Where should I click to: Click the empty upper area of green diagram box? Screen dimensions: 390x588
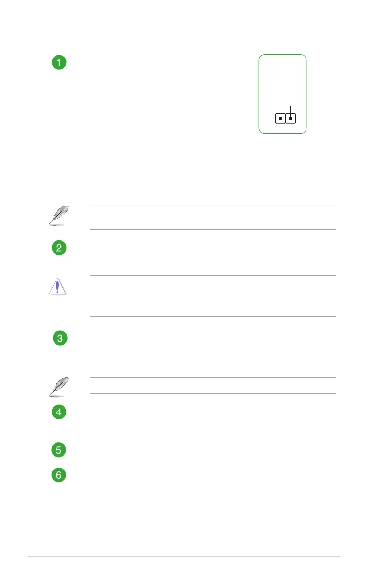pyautogui.click(x=282, y=79)
